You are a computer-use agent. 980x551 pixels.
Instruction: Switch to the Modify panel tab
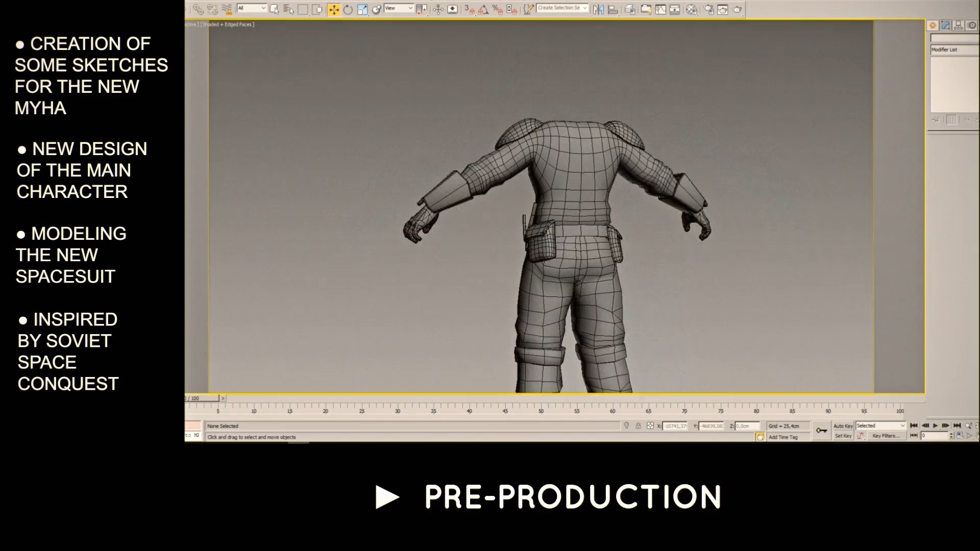[x=945, y=25]
